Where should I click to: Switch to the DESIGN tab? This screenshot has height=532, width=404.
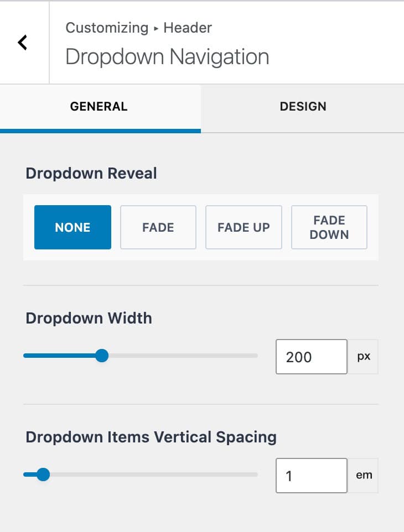303,107
